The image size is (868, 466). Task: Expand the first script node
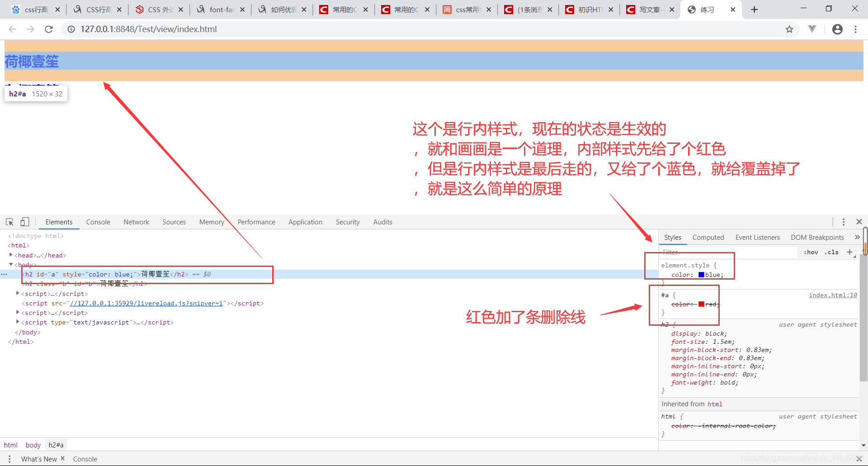18,293
